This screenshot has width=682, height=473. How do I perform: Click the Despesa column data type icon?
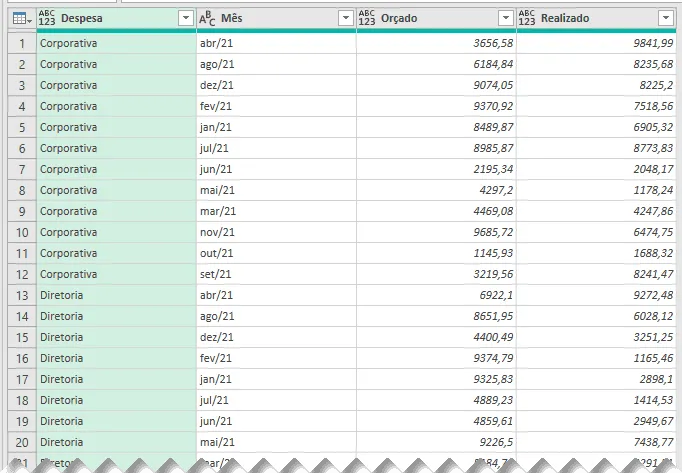[47, 18]
